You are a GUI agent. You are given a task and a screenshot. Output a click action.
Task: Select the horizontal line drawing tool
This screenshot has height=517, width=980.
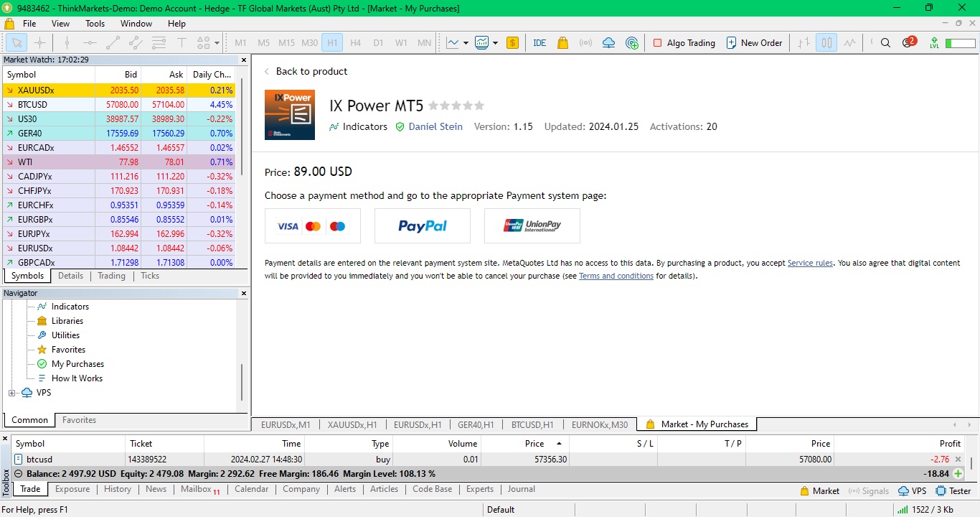click(90, 43)
